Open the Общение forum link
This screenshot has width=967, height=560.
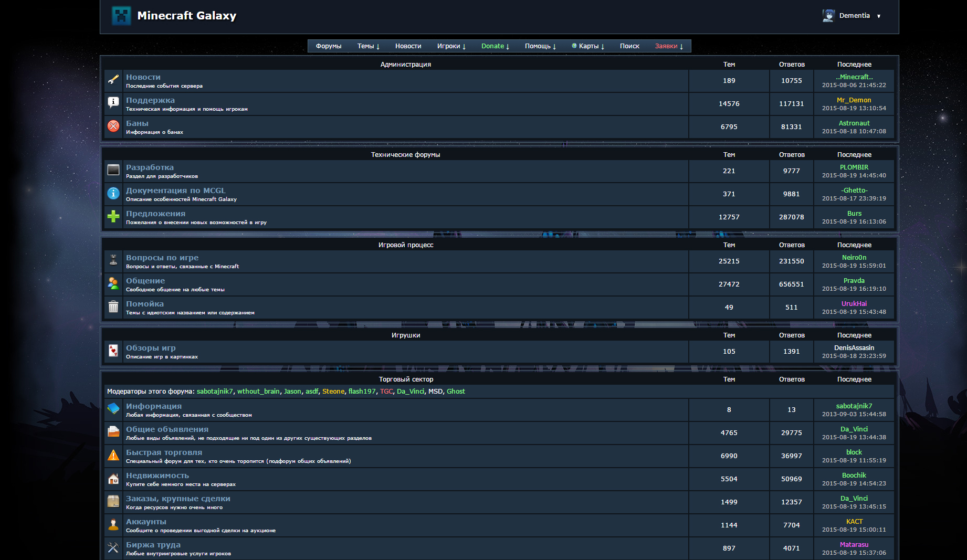[x=145, y=281]
